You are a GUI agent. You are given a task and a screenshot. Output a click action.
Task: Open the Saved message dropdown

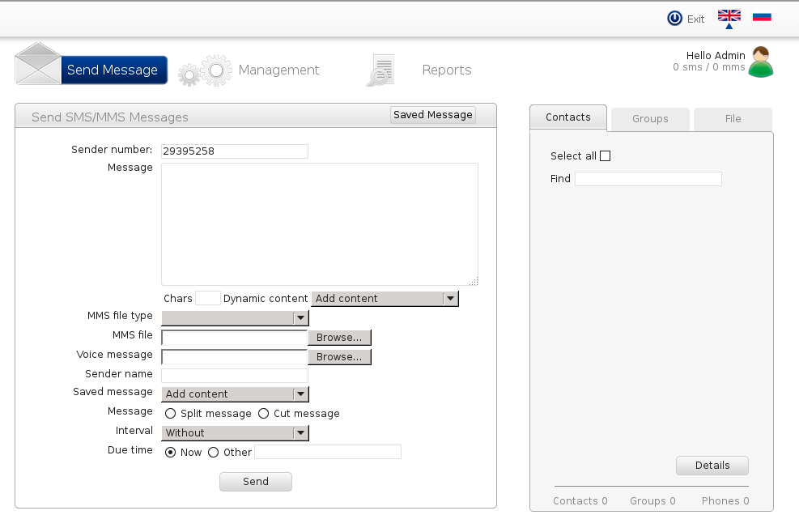[x=235, y=394]
